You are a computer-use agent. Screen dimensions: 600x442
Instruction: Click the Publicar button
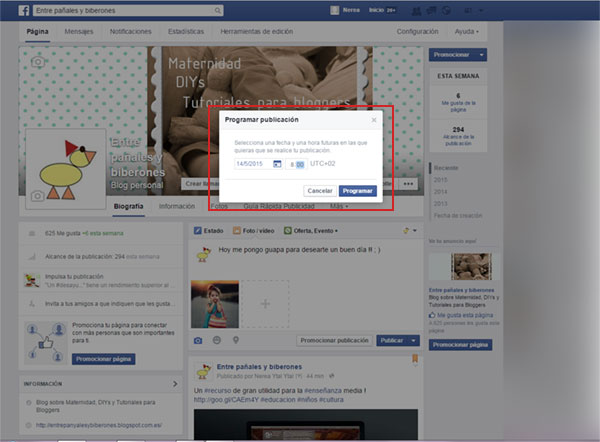392,340
